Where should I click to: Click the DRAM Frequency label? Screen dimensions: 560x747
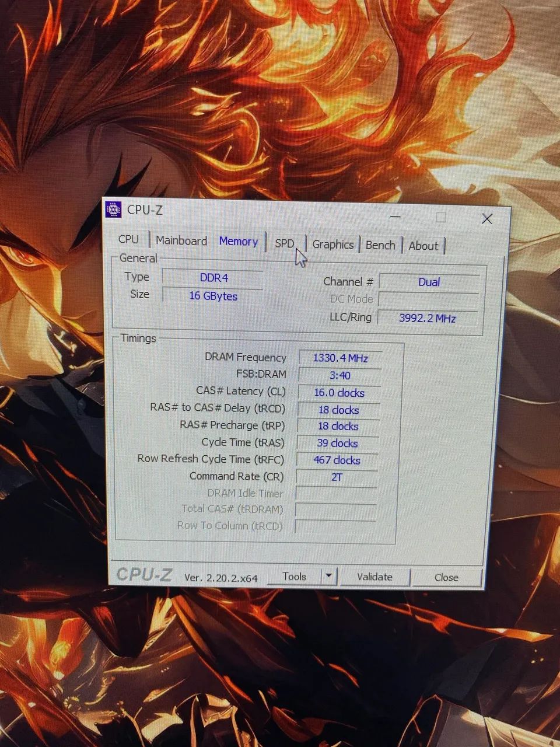[246, 357]
